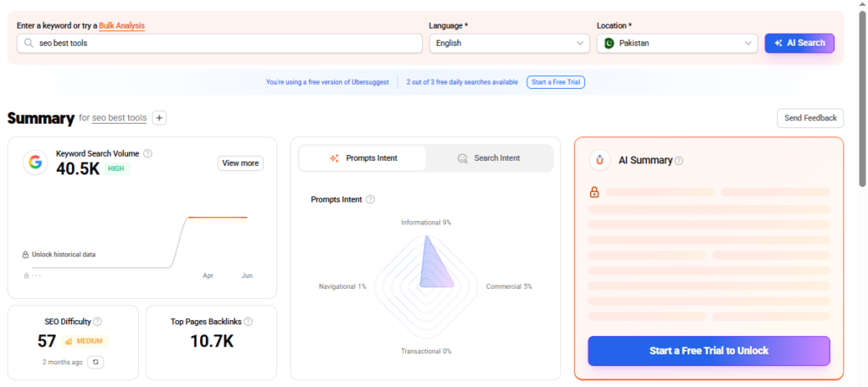Click the SEO difficulty score 57
868x387 pixels.
coord(47,341)
